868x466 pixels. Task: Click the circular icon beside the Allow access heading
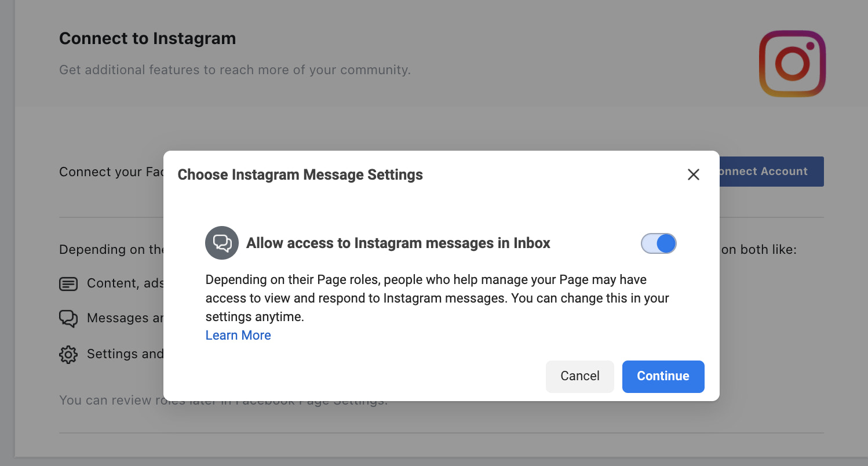pyautogui.click(x=222, y=243)
